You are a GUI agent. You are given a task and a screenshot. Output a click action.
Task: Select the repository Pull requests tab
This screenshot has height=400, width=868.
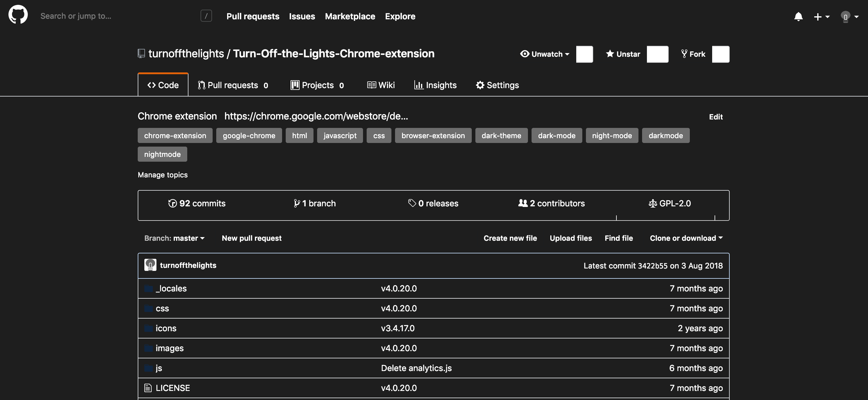(x=233, y=85)
